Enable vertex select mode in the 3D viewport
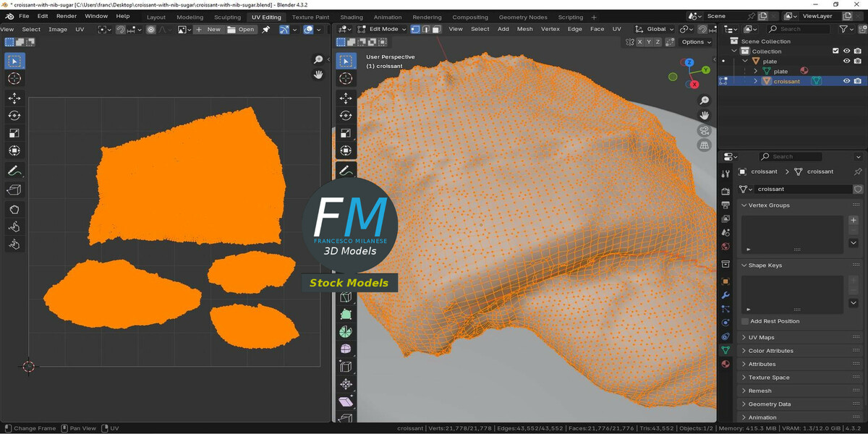Viewport: 868px width, 434px height. [415, 29]
